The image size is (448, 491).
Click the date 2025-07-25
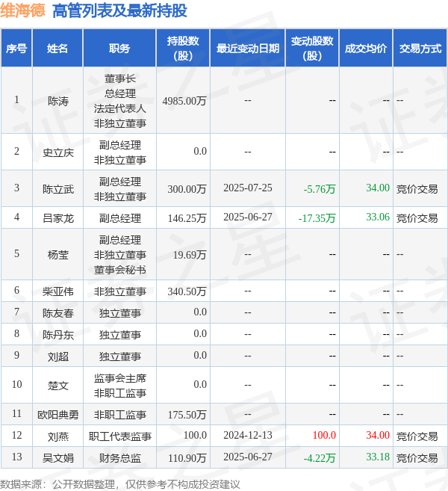pyautogui.click(x=248, y=188)
